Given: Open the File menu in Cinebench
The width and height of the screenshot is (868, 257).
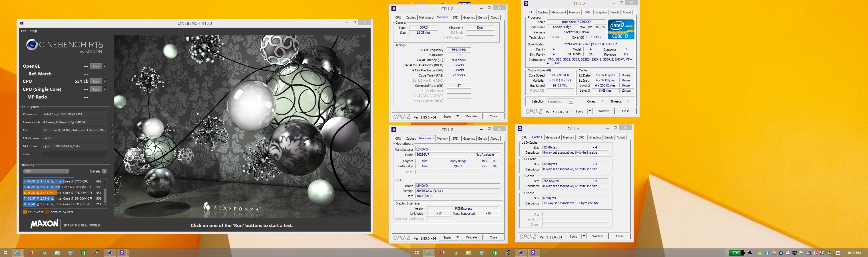Looking at the screenshot, I should click(x=24, y=31).
